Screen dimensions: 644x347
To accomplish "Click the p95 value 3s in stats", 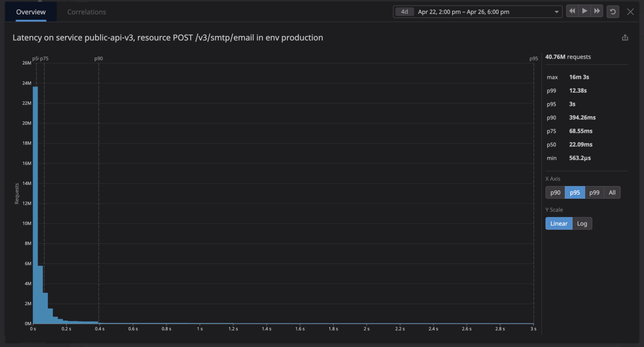I will point(572,104).
